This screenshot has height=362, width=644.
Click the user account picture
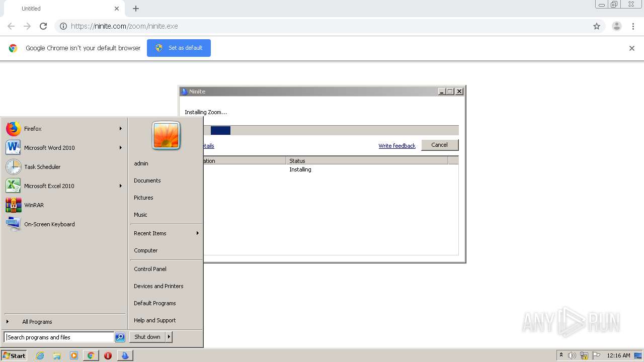[166, 135]
